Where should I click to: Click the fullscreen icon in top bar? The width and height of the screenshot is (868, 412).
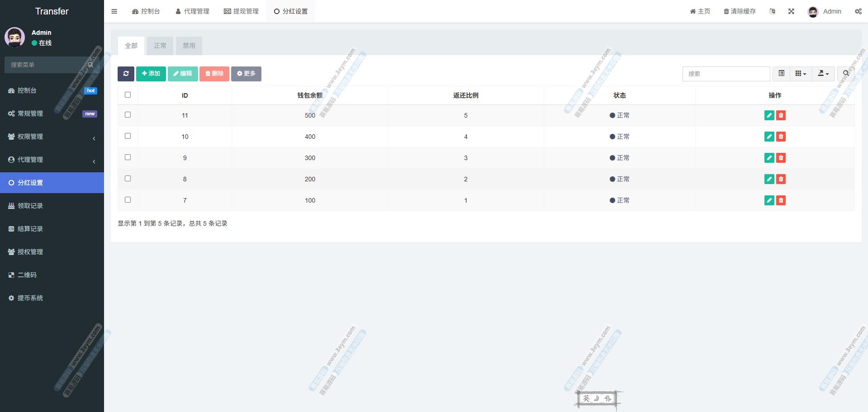point(791,11)
